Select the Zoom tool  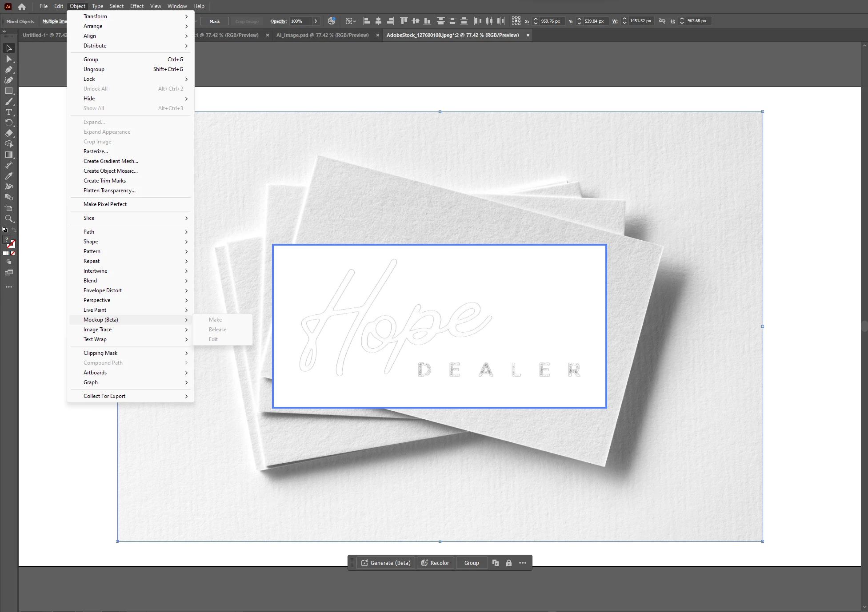point(9,219)
